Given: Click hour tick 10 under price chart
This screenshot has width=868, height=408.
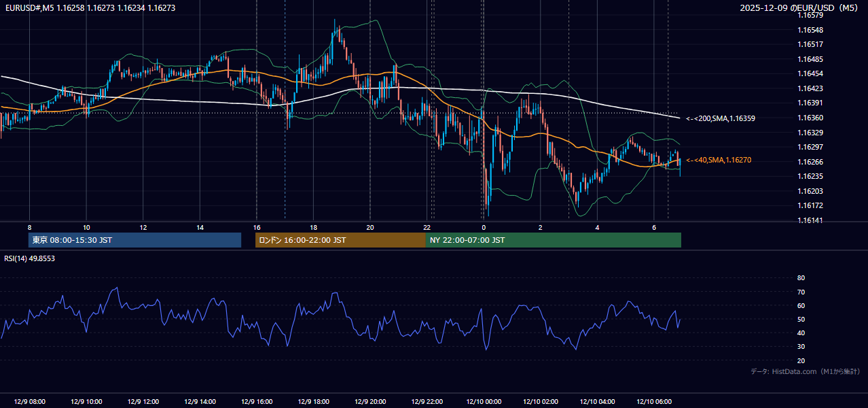Looking at the screenshot, I should (x=86, y=227).
